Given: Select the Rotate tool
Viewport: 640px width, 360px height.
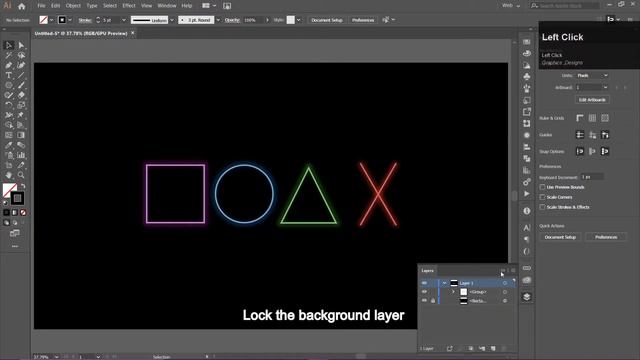Looking at the screenshot, I should [9, 105].
